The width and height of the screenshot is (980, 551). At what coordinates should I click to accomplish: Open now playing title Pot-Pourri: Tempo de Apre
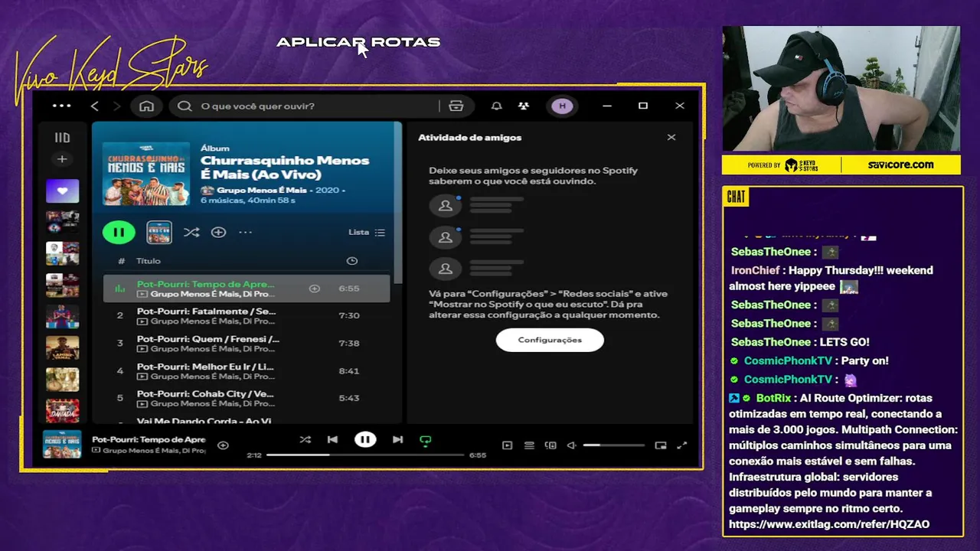[149, 439]
